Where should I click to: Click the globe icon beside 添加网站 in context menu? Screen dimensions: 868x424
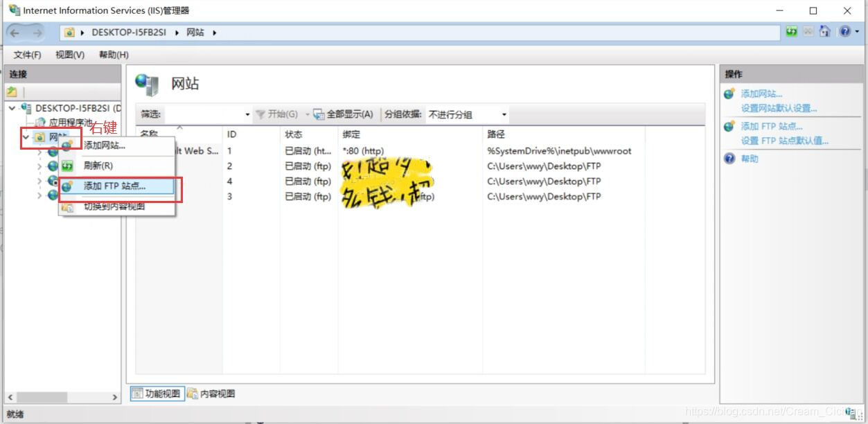67,145
